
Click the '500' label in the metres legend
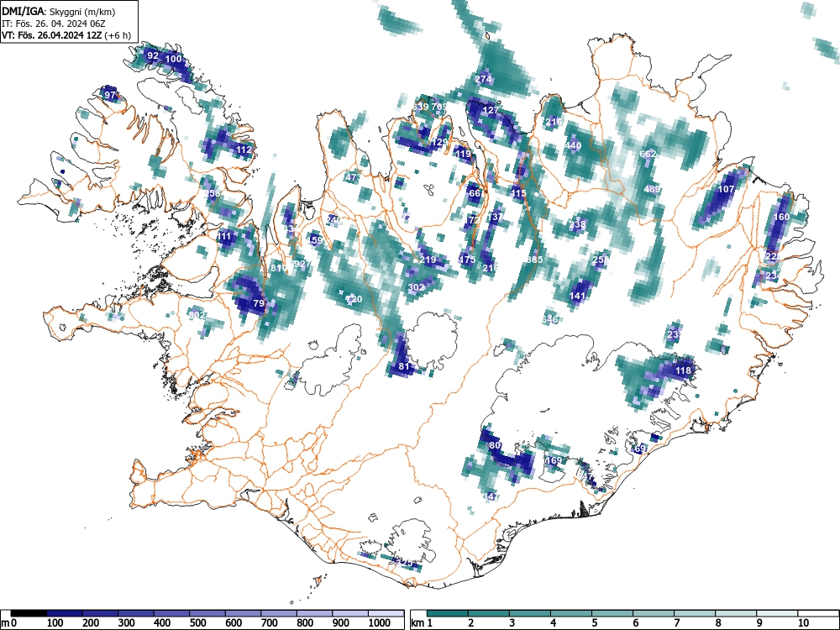(198, 623)
